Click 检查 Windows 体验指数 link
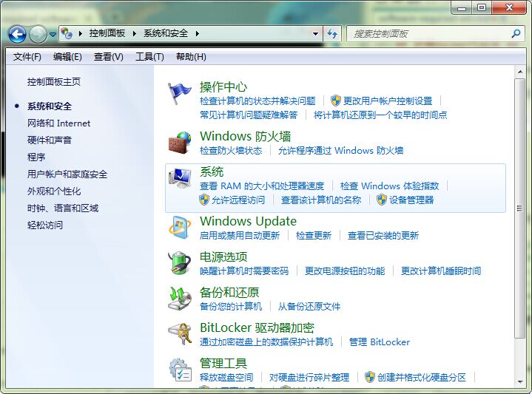This screenshot has height=394, width=532. tap(389, 186)
